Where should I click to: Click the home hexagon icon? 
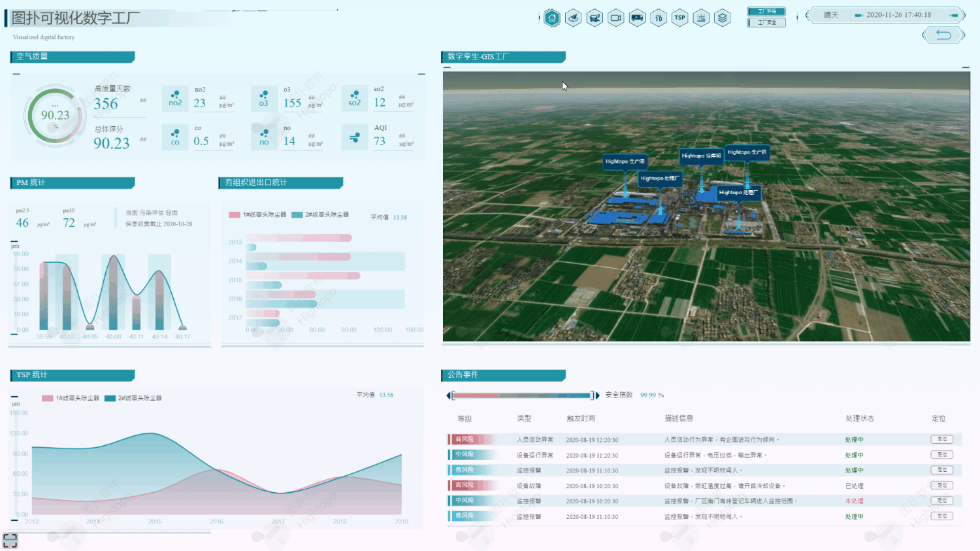552,18
